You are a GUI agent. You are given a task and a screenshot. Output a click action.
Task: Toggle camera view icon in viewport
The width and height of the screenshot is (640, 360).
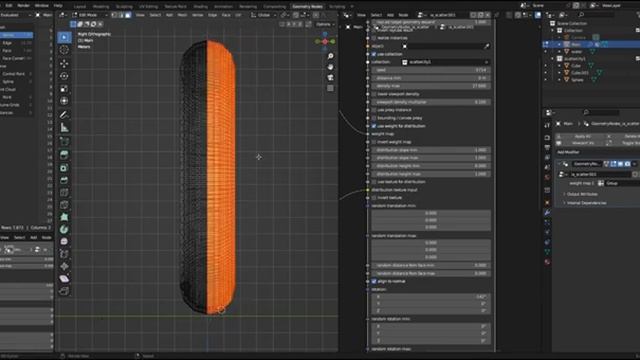(330, 77)
